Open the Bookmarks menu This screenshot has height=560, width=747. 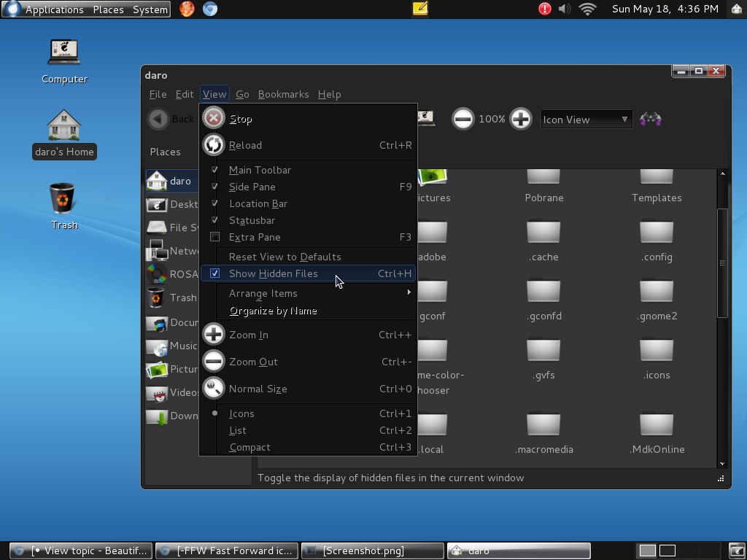[x=283, y=94]
